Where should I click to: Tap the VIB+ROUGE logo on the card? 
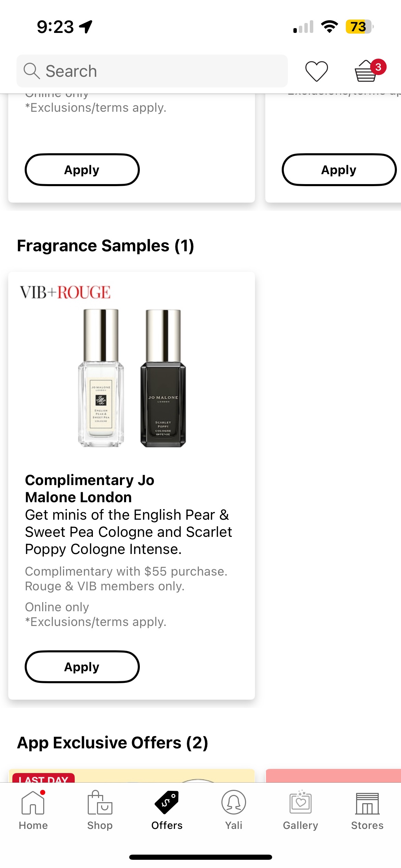(65, 292)
